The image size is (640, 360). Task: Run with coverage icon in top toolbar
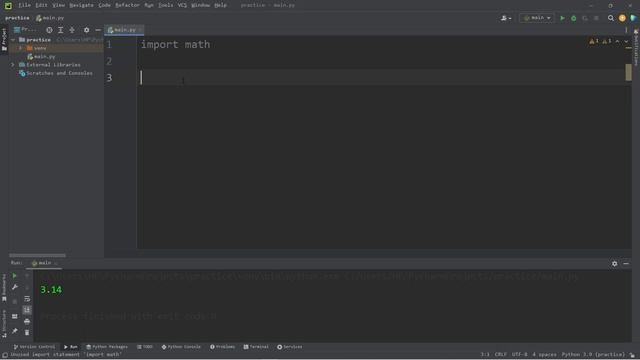point(585,18)
